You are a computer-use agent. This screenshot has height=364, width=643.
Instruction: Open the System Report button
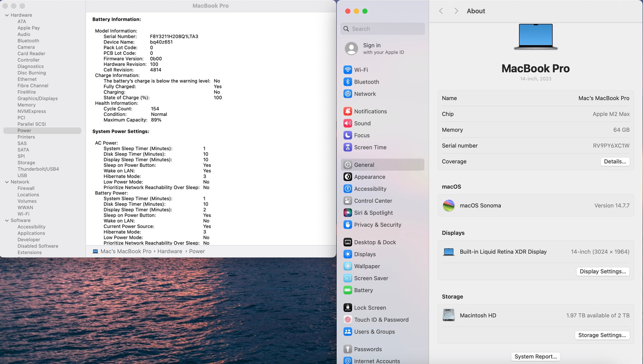[x=535, y=356]
